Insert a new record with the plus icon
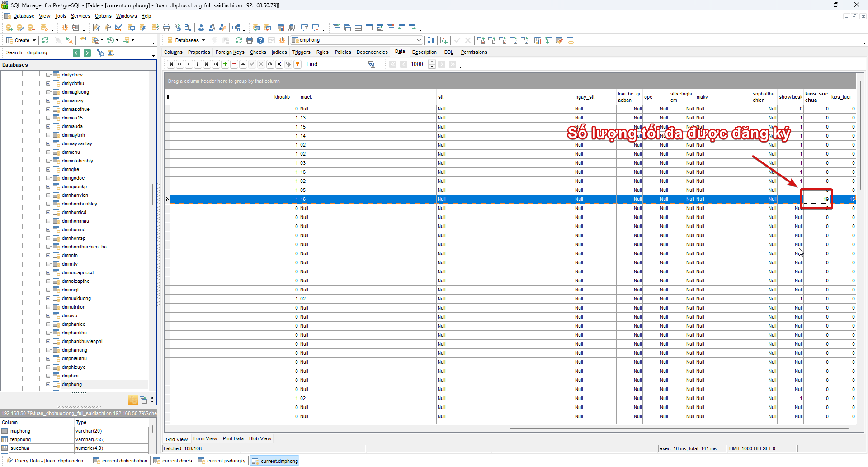Viewport: 868px width, 467px height. [x=225, y=64]
